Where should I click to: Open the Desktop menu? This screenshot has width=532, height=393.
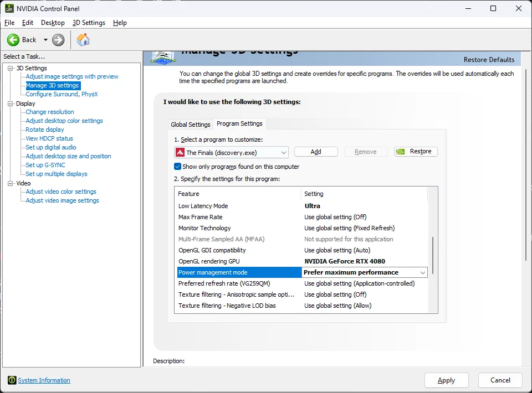point(53,23)
